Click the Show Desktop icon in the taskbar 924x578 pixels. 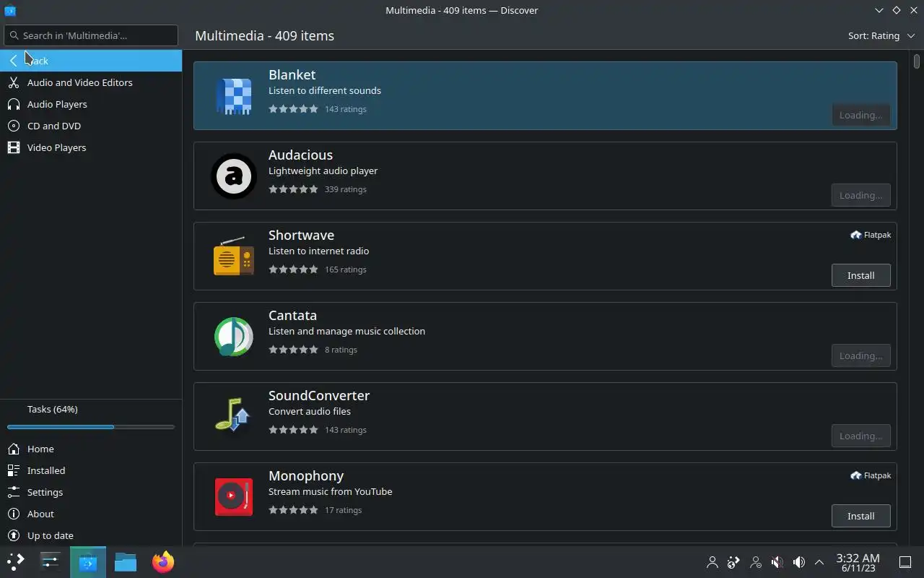[905, 562]
